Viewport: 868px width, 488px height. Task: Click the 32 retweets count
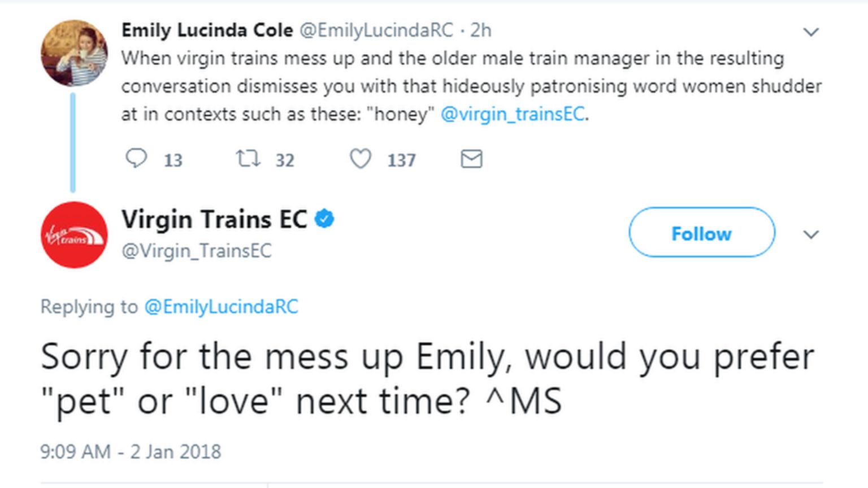tap(285, 160)
